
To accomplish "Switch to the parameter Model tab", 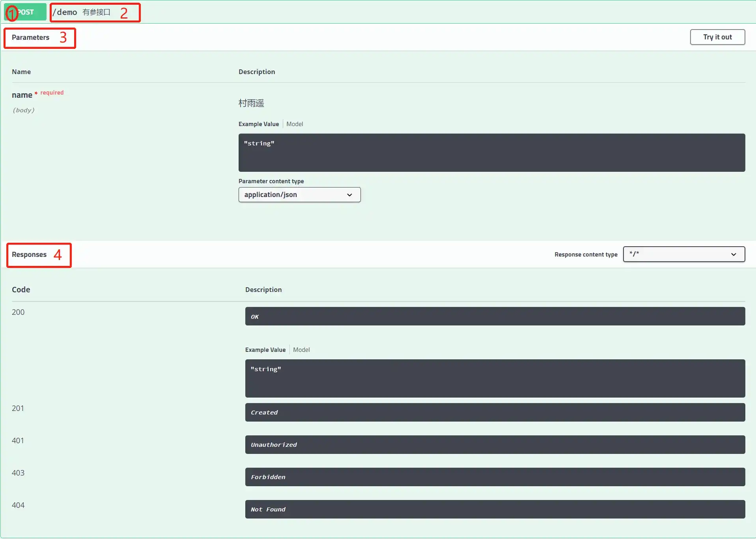I will [x=295, y=124].
